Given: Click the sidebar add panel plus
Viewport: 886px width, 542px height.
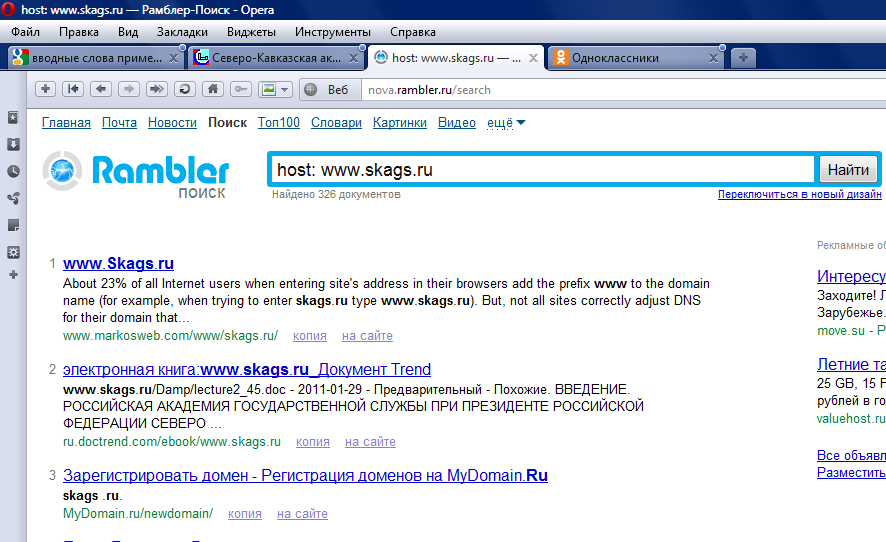Looking at the screenshot, I should point(13,275).
